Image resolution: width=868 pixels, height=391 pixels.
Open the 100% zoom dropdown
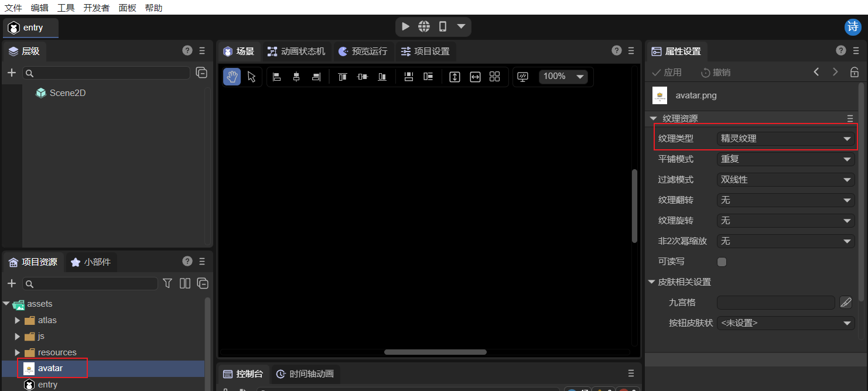pos(563,77)
